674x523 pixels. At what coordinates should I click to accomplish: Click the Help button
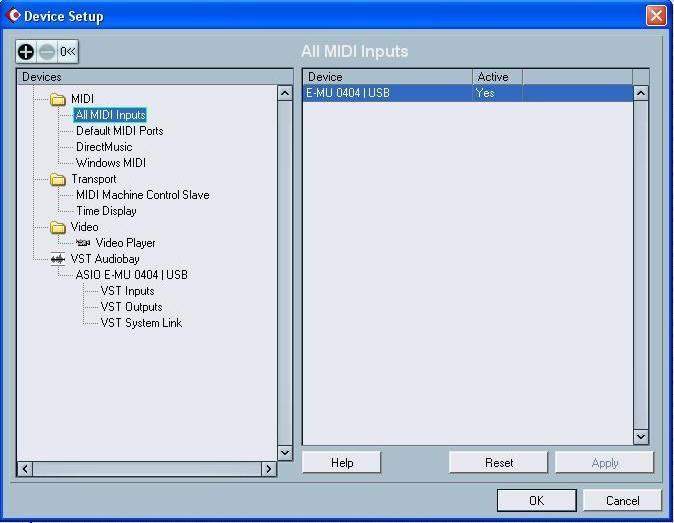coord(342,462)
